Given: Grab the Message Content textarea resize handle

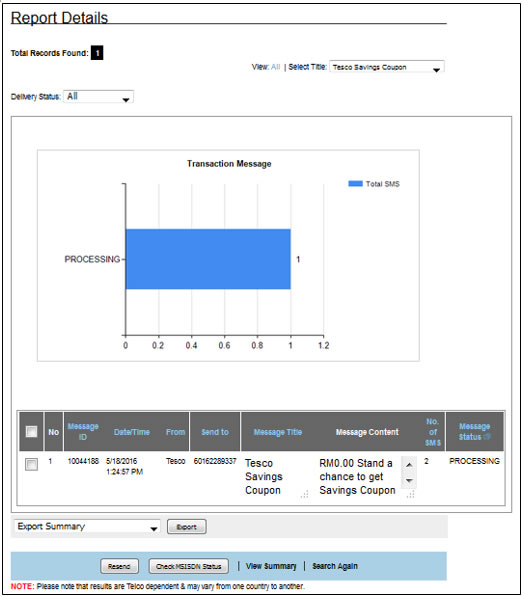Looking at the screenshot, I should (x=410, y=494).
